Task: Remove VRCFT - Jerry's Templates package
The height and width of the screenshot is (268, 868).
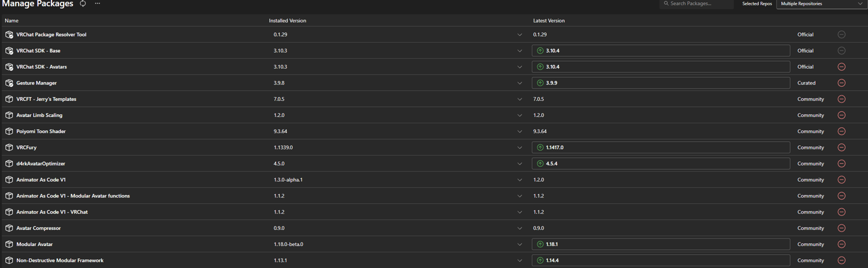Action: tap(841, 99)
